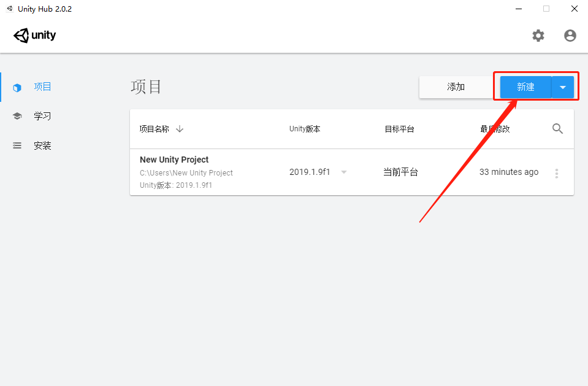Open the user account icon

[570, 36]
